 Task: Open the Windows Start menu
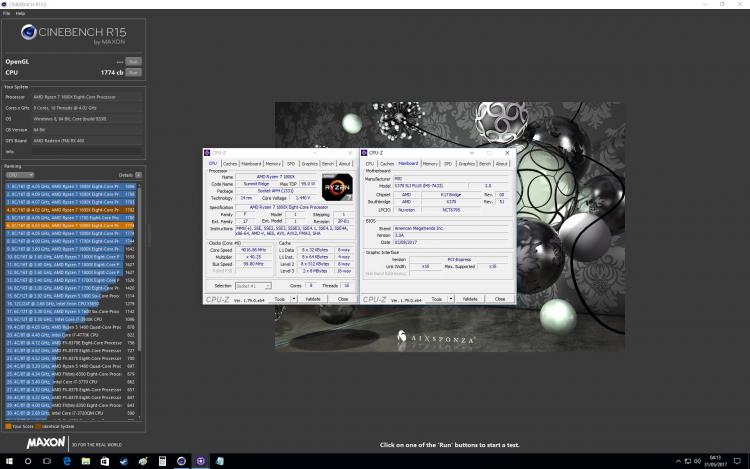(9, 461)
